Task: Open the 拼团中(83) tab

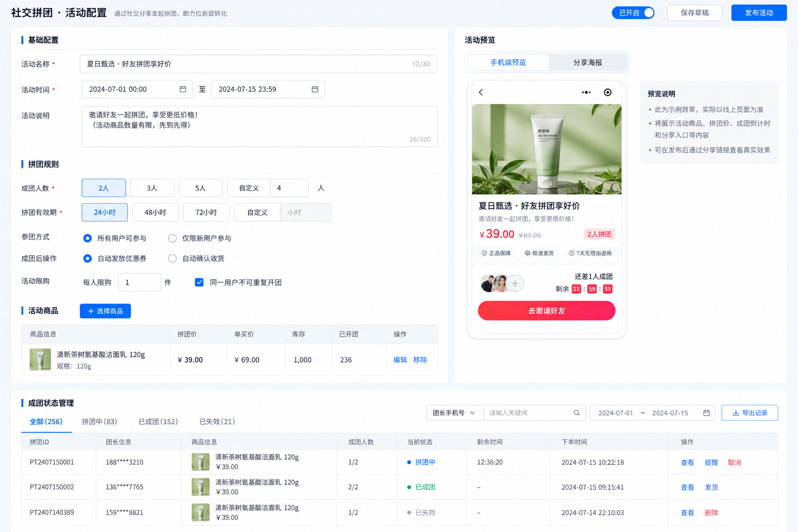Action: (99, 422)
